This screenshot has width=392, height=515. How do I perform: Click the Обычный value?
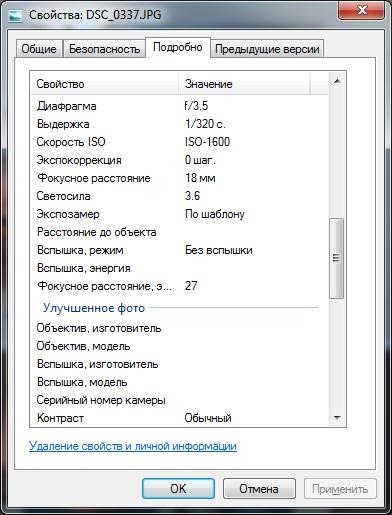[208, 418]
